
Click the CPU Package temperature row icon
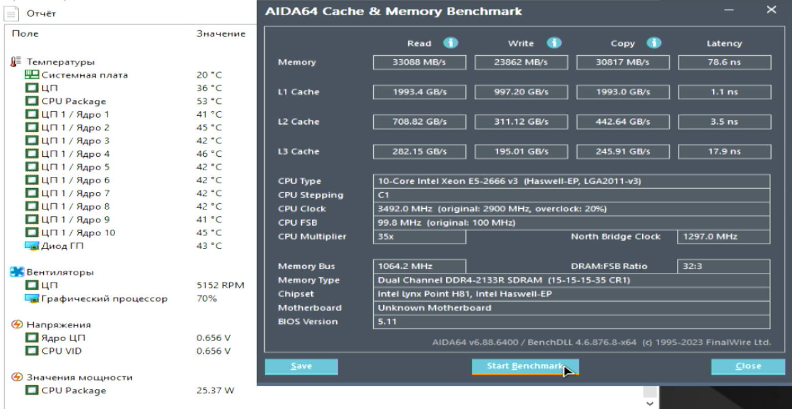point(32,101)
